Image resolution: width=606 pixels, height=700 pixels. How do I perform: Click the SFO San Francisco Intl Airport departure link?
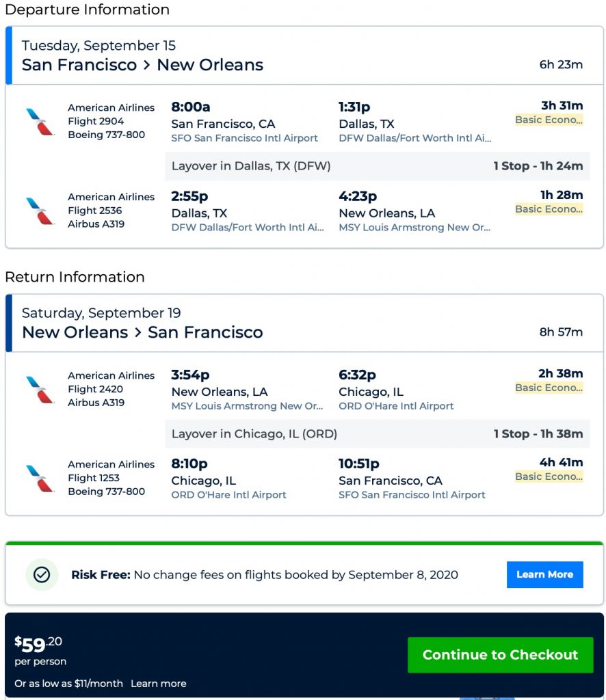pos(244,138)
